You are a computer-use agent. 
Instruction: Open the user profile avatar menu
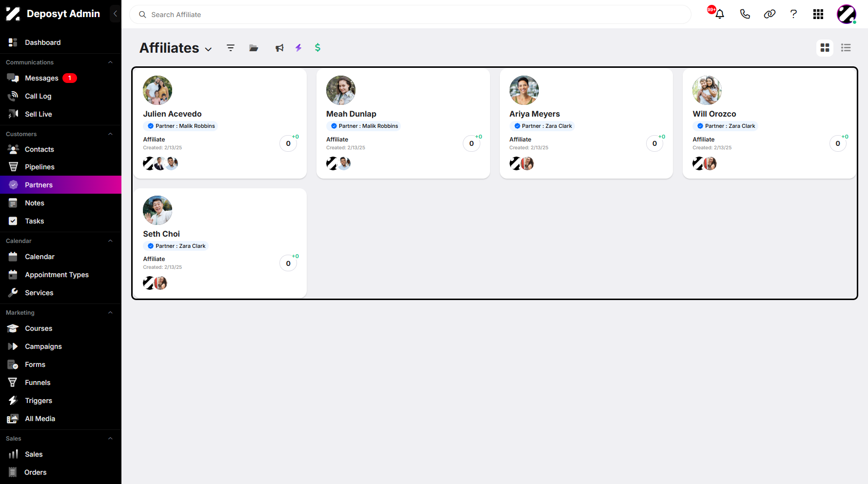pos(847,14)
